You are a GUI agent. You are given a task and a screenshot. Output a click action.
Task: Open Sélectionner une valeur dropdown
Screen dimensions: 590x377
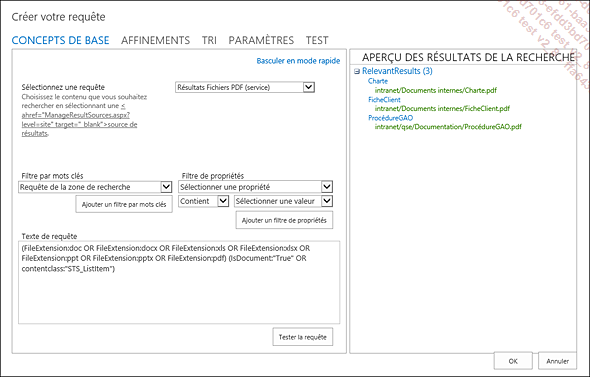click(283, 201)
